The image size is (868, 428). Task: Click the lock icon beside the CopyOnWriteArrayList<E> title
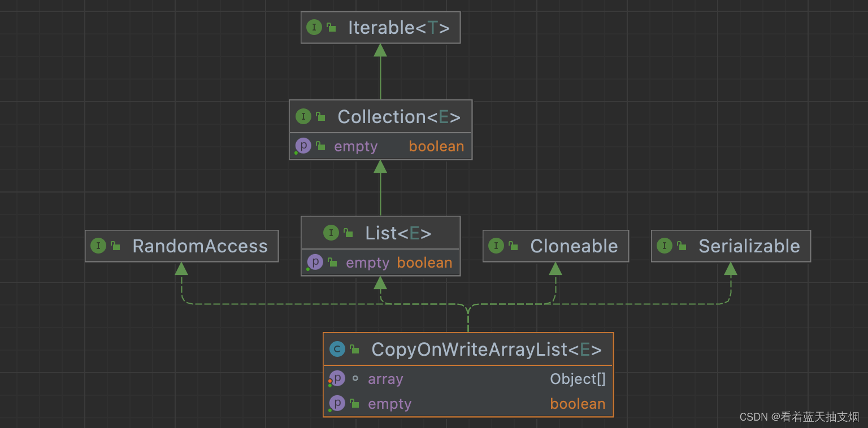pos(354,350)
